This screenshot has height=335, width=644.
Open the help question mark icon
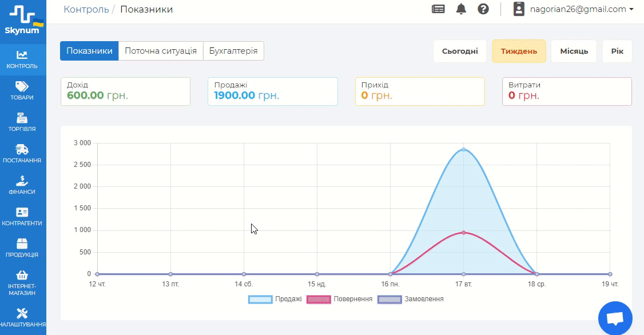(483, 9)
